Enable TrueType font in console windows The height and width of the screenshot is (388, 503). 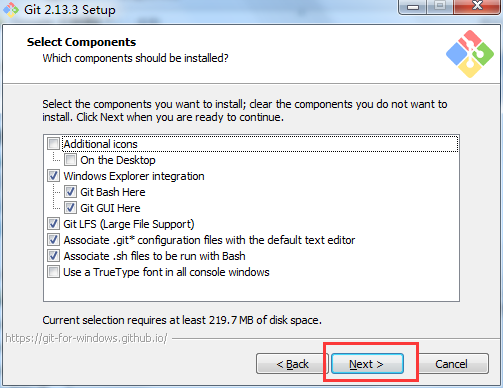click(53, 272)
